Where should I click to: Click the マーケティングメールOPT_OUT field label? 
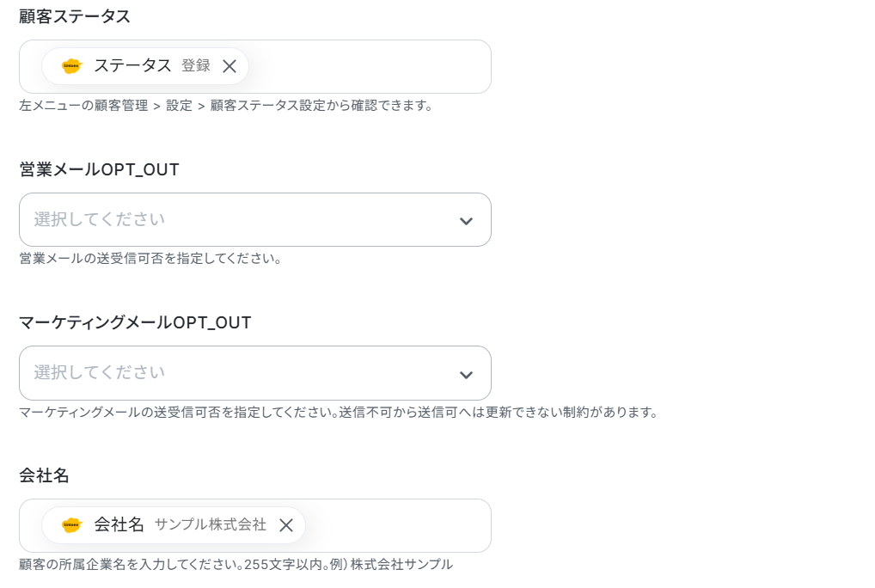135,322
